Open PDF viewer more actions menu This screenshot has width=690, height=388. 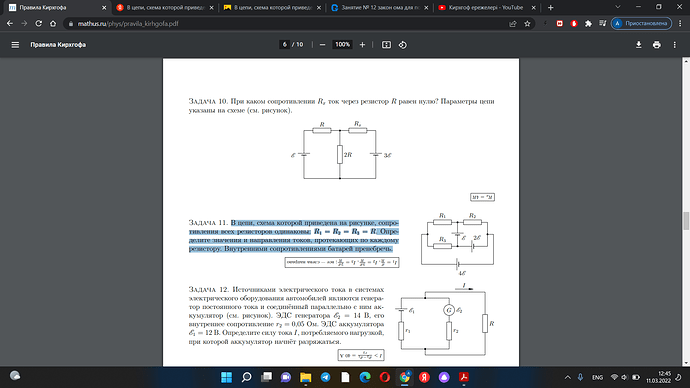675,44
